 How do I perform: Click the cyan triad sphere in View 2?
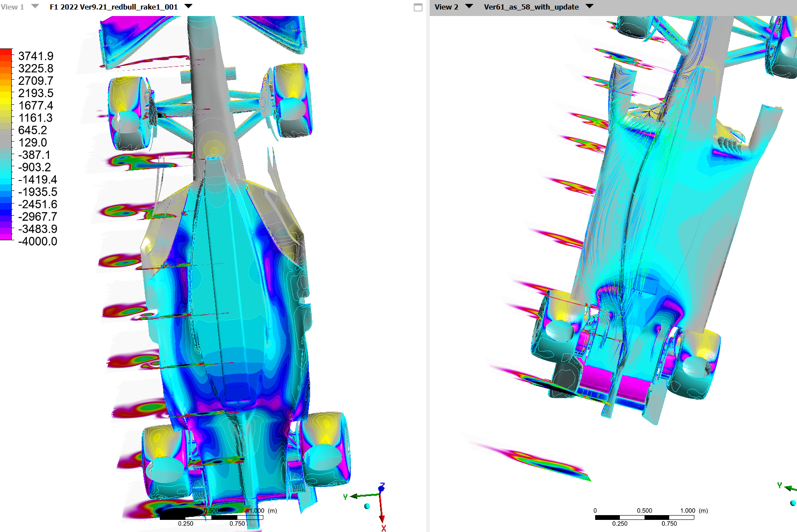(x=793, y=503)
